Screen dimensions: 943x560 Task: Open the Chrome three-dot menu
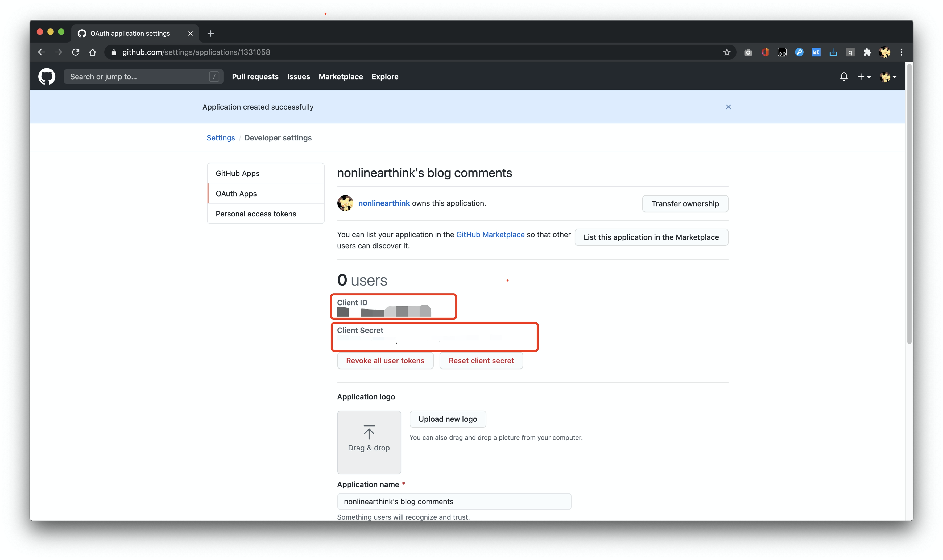[x=901, y=52]
